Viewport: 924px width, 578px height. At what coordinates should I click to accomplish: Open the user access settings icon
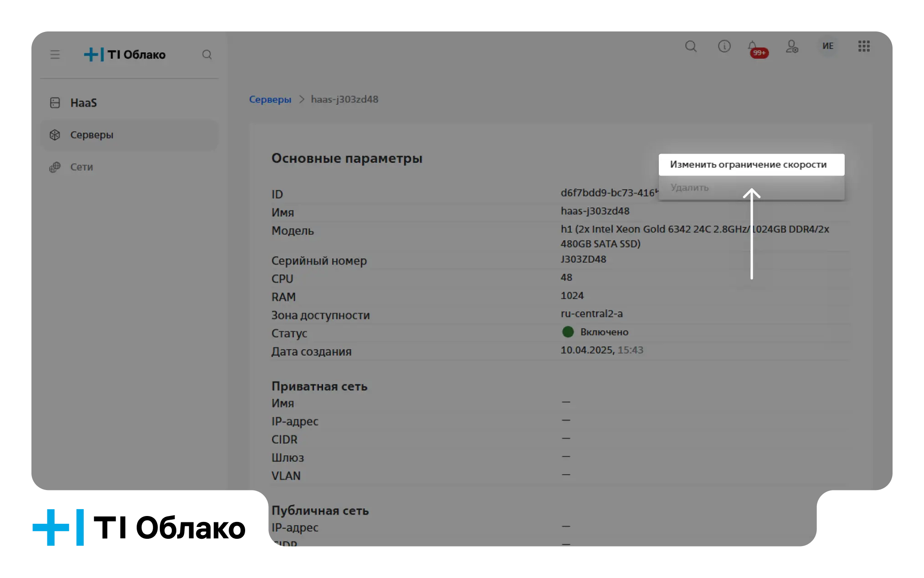(x=792, y=46)
